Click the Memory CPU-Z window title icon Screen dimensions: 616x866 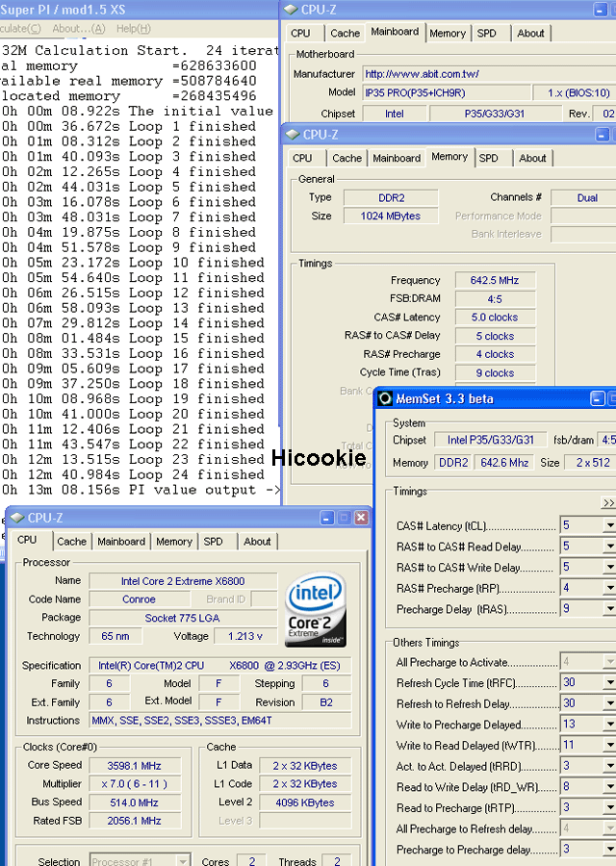(x=293, y=134)
